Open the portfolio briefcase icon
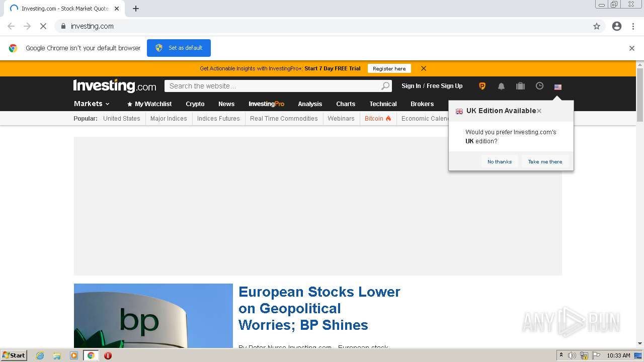644x362 pixels. pos(520,86)
